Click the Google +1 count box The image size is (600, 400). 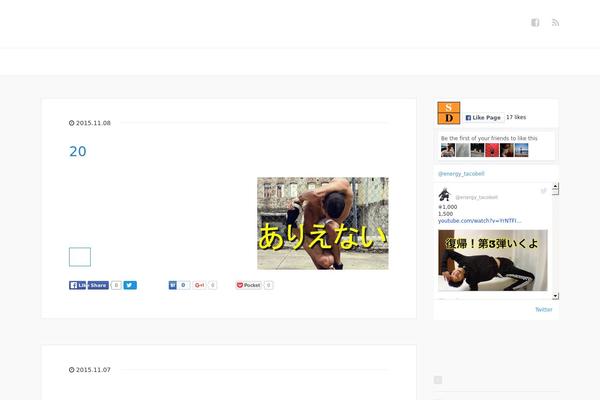(x=213, y=285)
